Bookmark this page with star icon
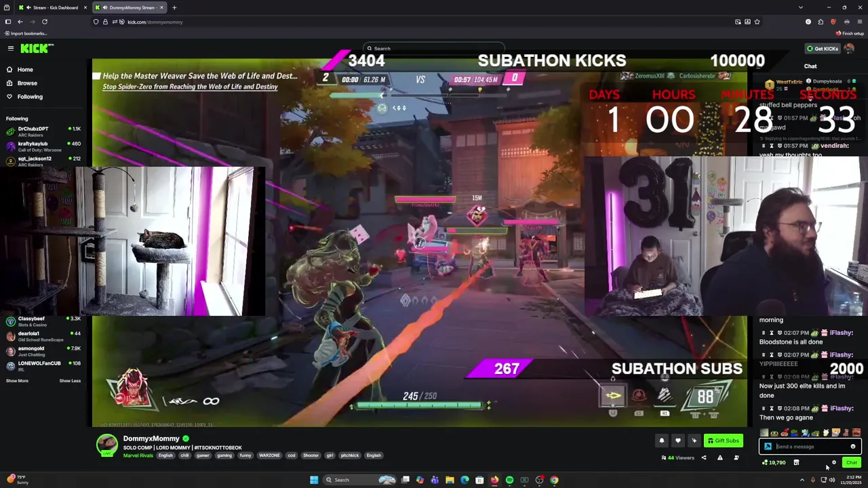This screenshot has height=488, width=868. [x=757, y=22]
